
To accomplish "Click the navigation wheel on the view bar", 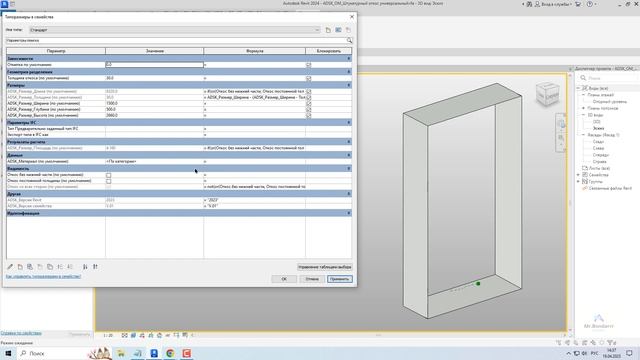I will (x=561, y=124).
